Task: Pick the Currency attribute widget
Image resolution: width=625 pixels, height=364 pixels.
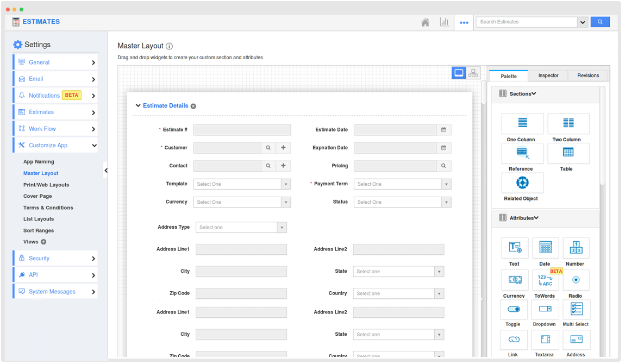Action: 515,280
